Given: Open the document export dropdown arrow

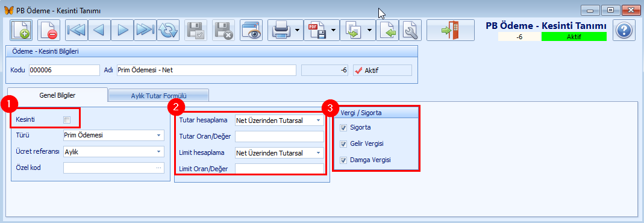Looking at the screenshot, I should [x=370, y=30].
